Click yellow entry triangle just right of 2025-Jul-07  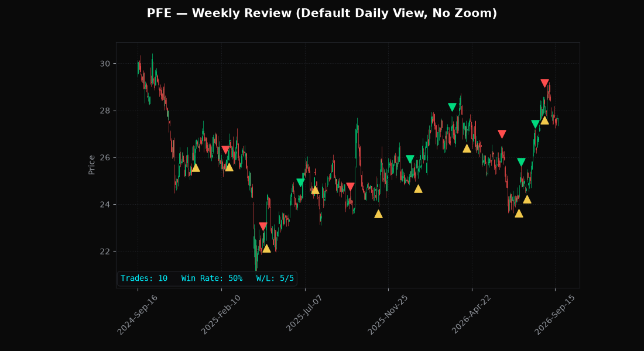(x=315, y=190)
